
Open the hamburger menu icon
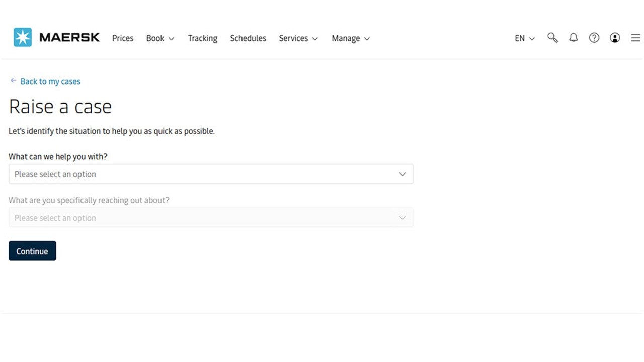coord(635,38)
